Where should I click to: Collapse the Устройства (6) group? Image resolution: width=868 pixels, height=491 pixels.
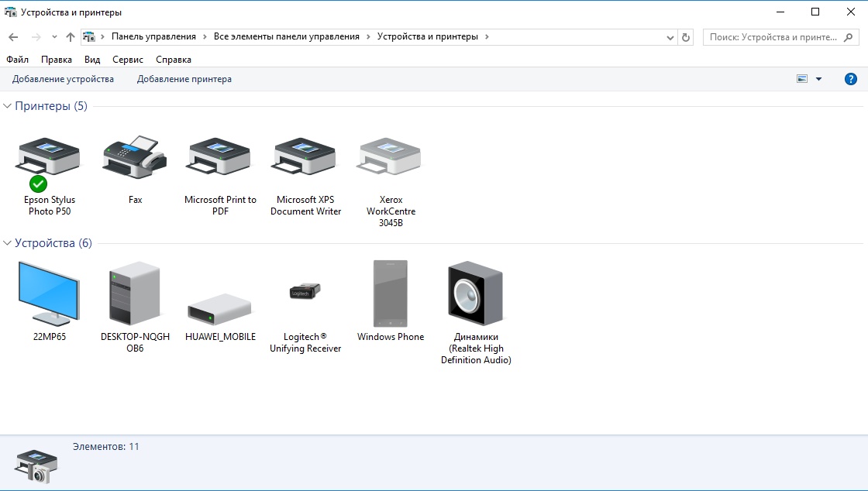tap(8, 243)
